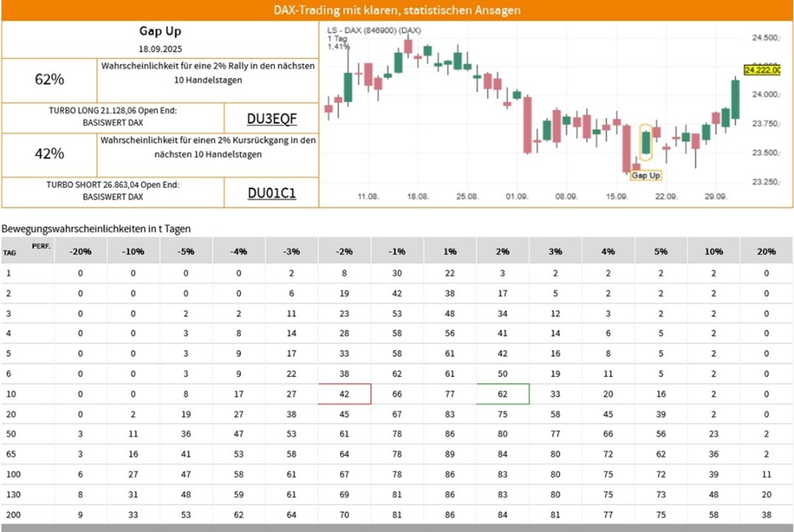Click the yellow 24.222,00 price label
Screen dimensions: 794x532
(762, 69)
